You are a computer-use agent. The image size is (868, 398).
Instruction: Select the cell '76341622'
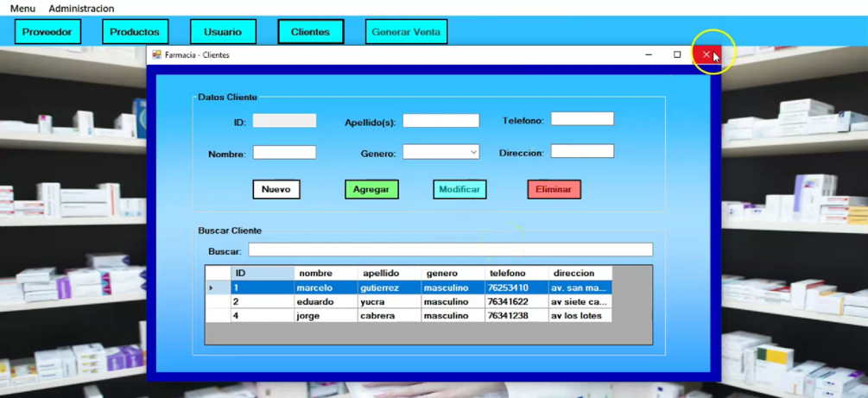click(x=516, y=301)
